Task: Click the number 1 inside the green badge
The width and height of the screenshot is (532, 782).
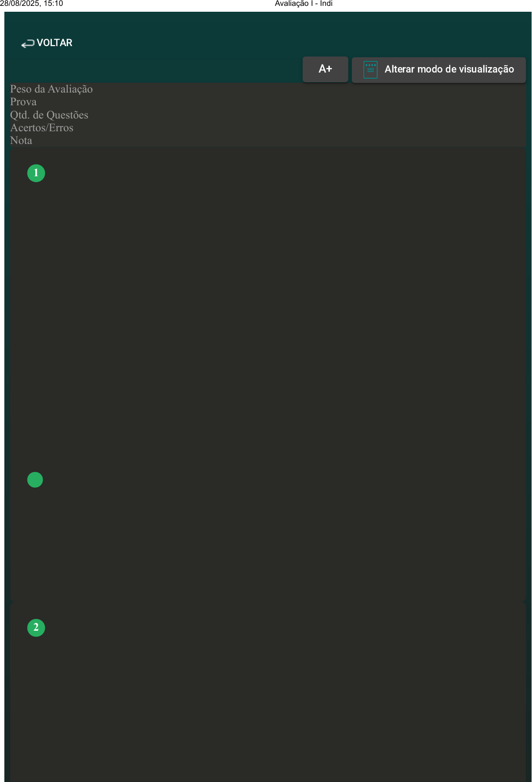Action: (x=36, y=173)
